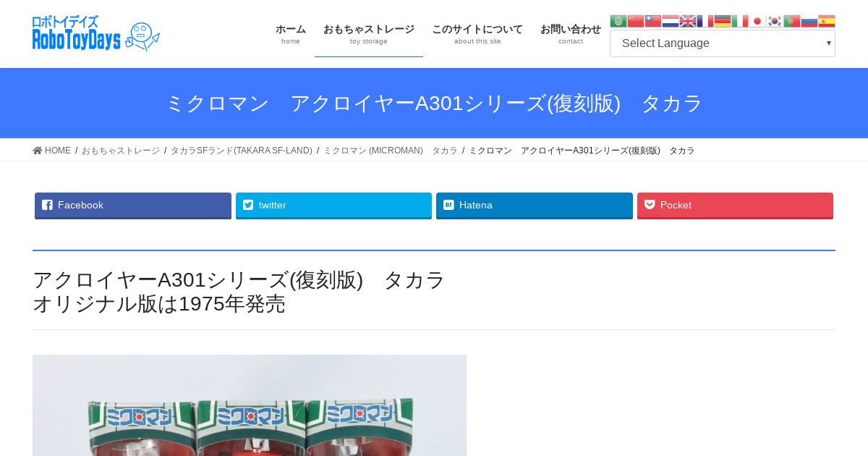Select the Portuguese flag

click(x=792, y=21)
